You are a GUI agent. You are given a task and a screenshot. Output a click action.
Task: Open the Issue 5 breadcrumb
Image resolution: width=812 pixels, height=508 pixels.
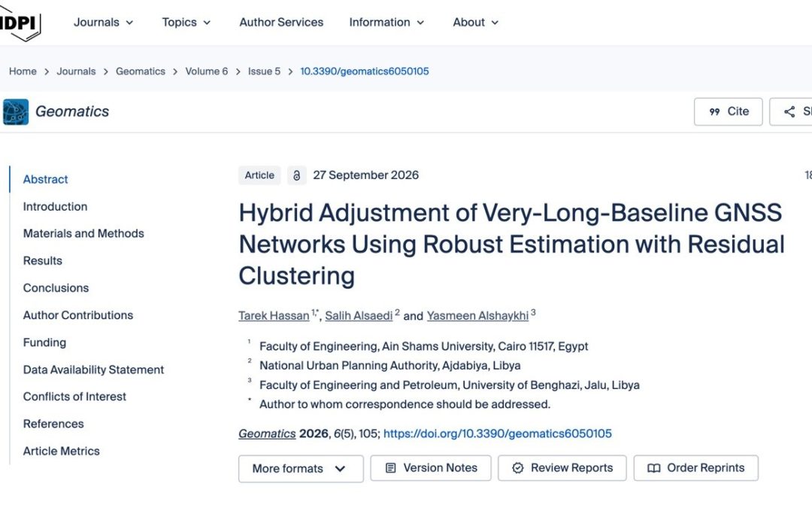pyautogui.click(x=264, y=71)
